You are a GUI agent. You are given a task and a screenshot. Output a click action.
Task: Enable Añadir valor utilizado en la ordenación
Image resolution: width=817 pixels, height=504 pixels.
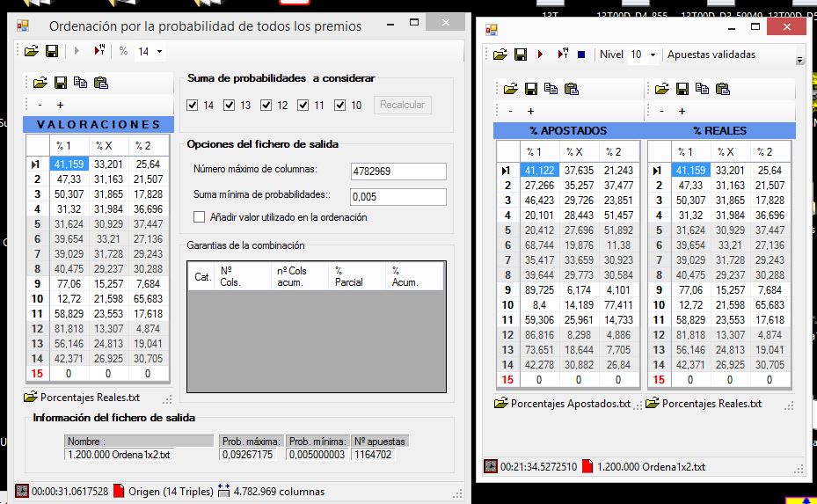[x=199, y=217]
